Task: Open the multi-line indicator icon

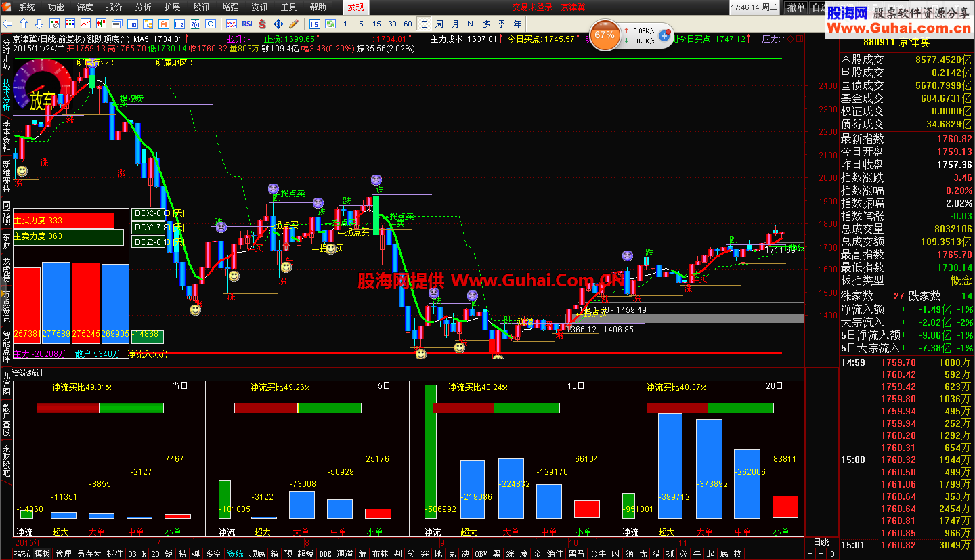Action: tap(232, 24)
